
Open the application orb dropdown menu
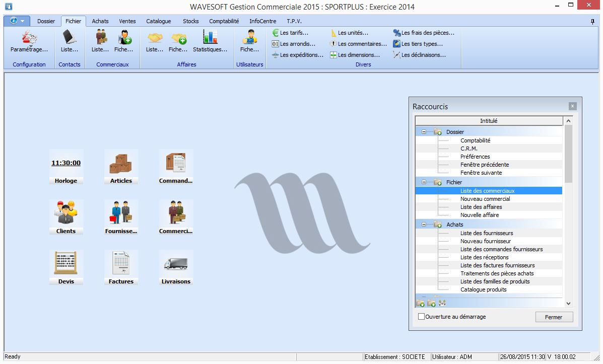coord(17,21)
